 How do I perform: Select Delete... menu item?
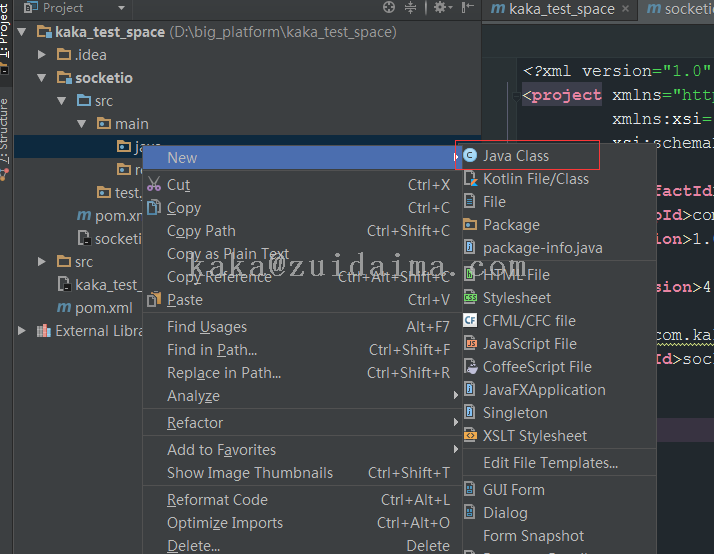(302, 545)
